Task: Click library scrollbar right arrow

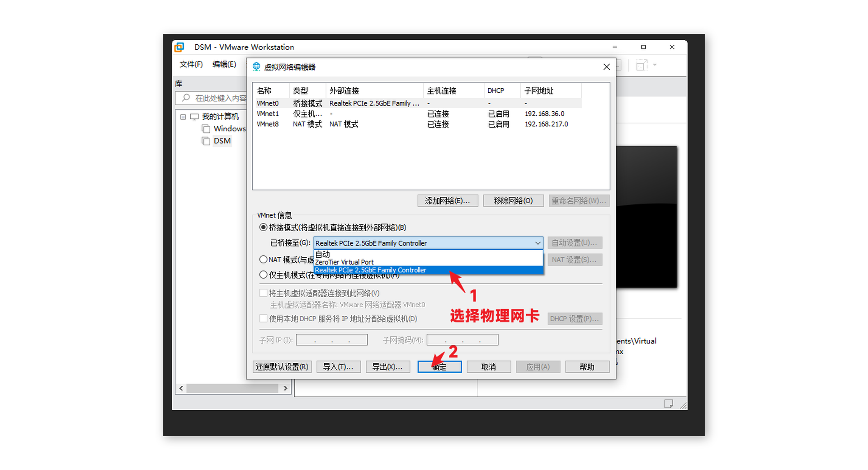Action: [x=285, y=389]
